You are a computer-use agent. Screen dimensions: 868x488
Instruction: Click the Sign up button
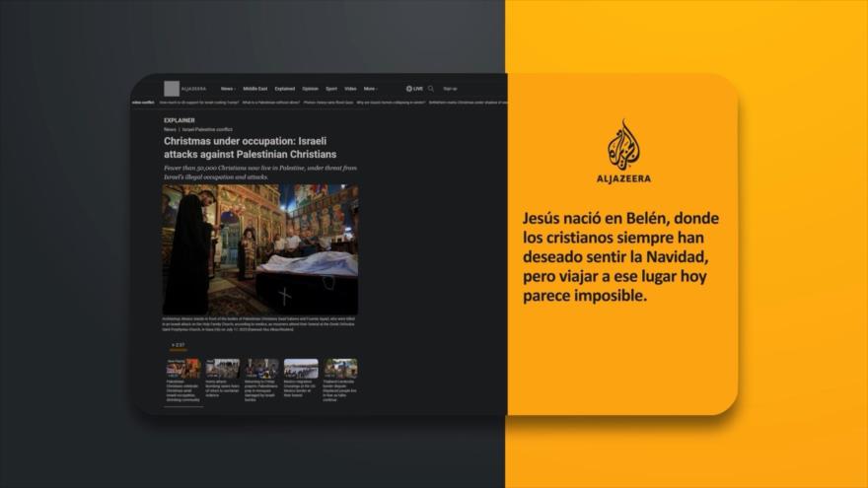pos(450,89)
